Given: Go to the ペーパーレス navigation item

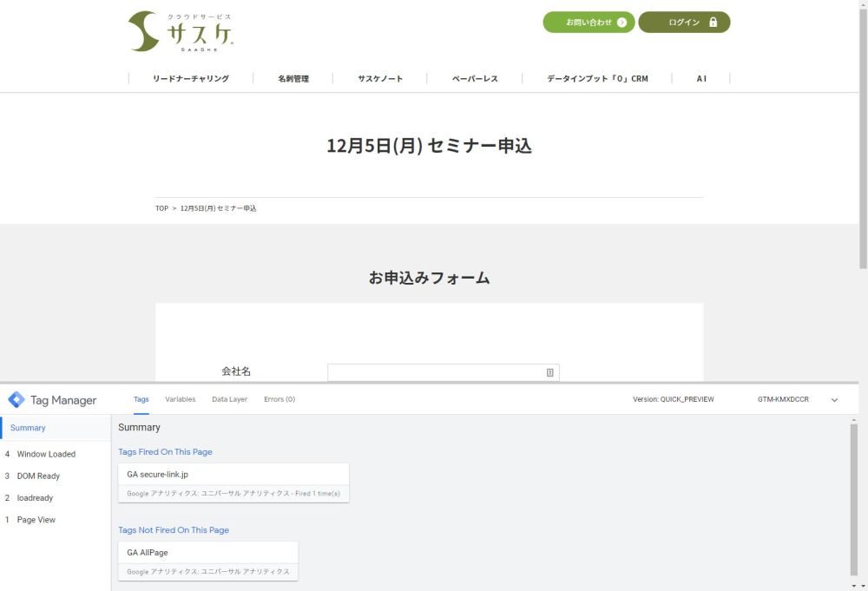Looking at the screenshot, I should tap(475, 79).
